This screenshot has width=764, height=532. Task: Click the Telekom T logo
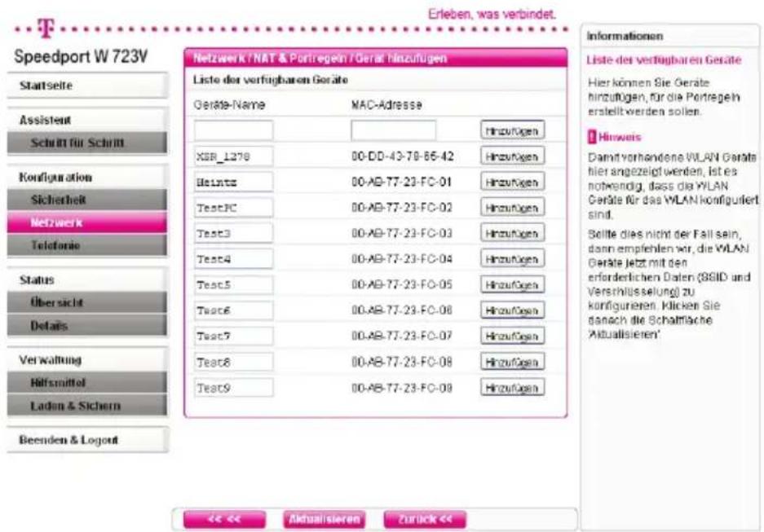pos(46,29)
